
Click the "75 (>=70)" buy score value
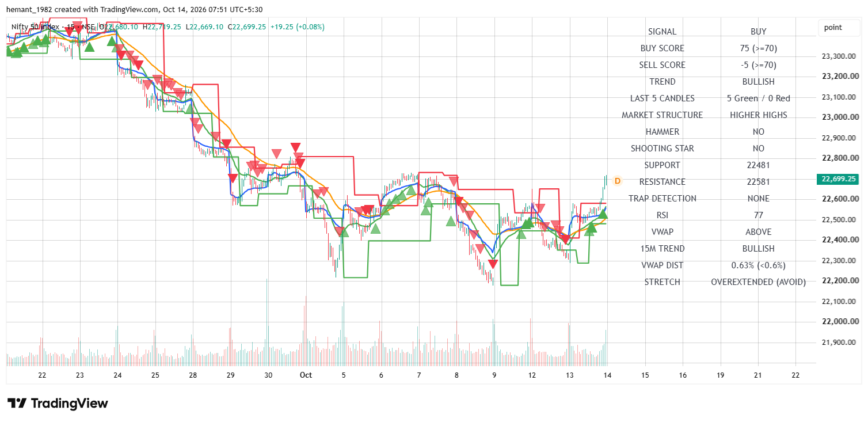click(x=759, y=48)
